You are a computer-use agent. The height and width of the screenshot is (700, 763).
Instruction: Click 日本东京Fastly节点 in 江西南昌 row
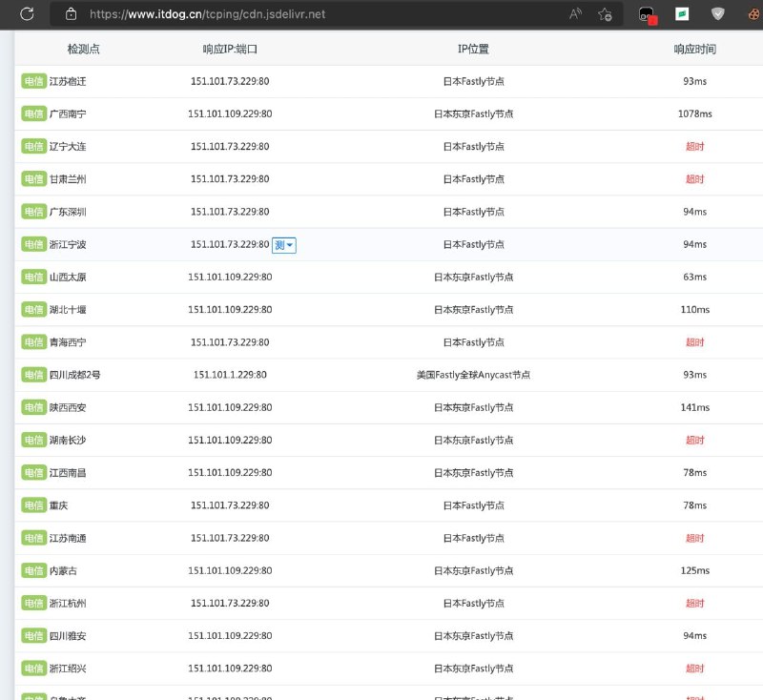(x=473, y=472)
